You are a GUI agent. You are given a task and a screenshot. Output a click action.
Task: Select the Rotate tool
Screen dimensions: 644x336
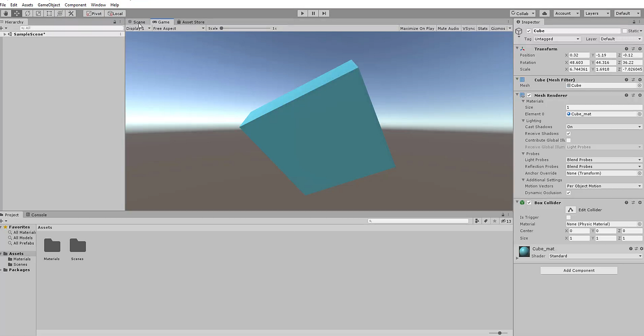(x=28, y=13)
